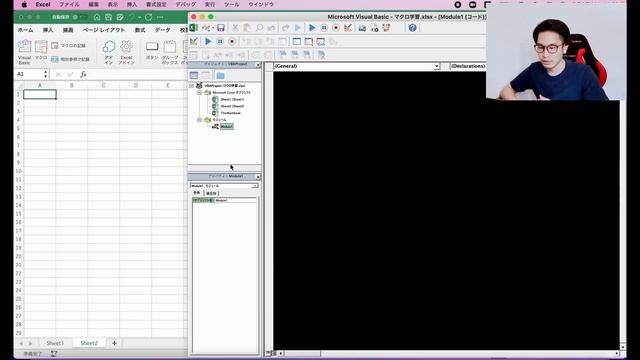Switch to データ ribbon tab
640x360 pixels.
[x=162, y=30]
